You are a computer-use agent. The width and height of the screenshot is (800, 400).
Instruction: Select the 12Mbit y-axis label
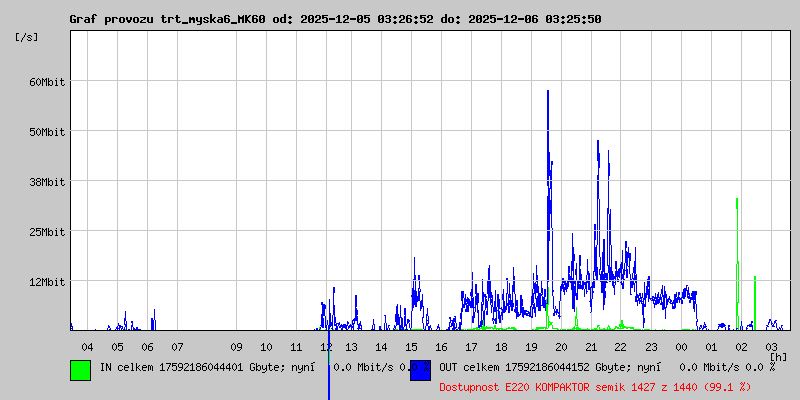coord(46,282)
